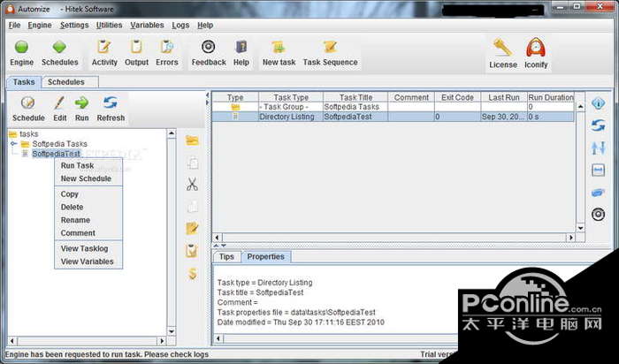Open the Engine menu
619x364 pixels.
pos(40,25)
